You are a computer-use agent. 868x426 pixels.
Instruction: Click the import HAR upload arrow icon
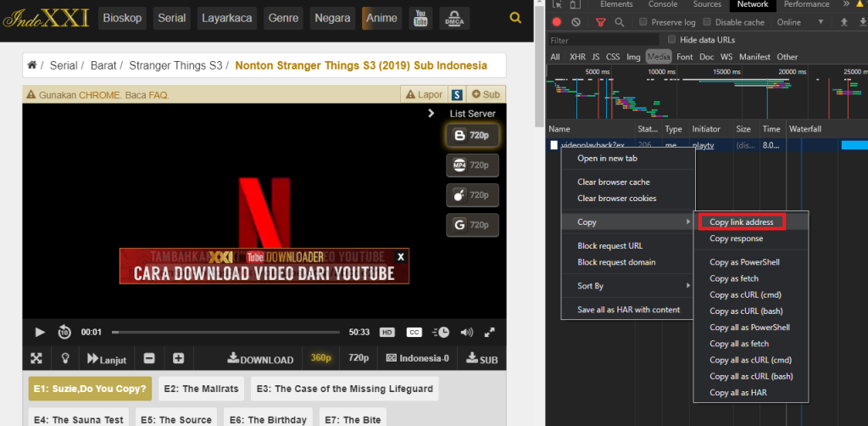pyautogui.click(x=844, y=22)
